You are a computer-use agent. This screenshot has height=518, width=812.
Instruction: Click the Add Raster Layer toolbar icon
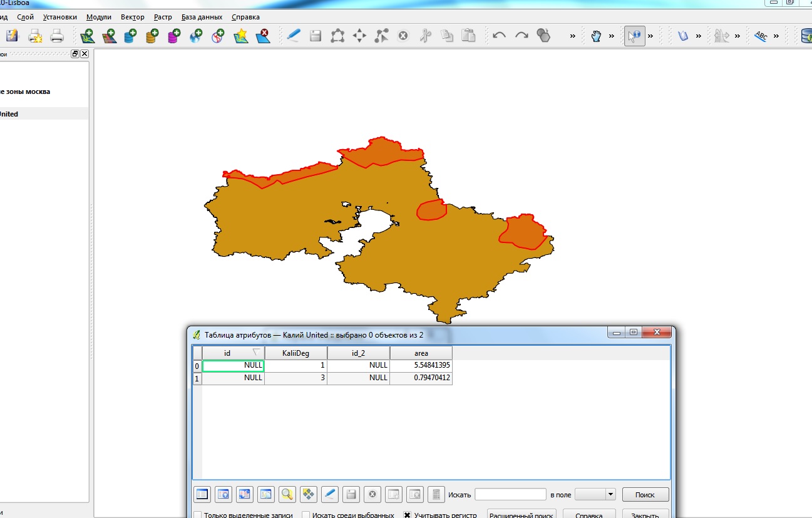(x=109, y=36)
